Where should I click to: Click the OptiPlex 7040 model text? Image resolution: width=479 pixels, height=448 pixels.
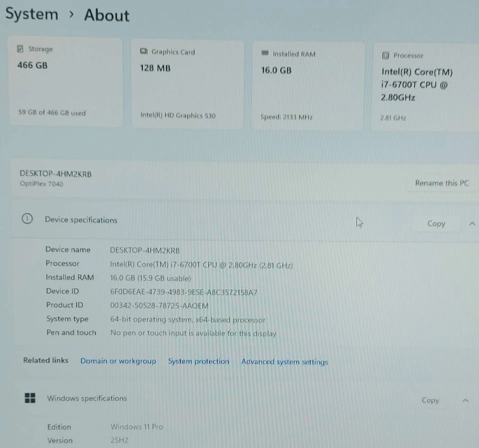coord(41,184)
